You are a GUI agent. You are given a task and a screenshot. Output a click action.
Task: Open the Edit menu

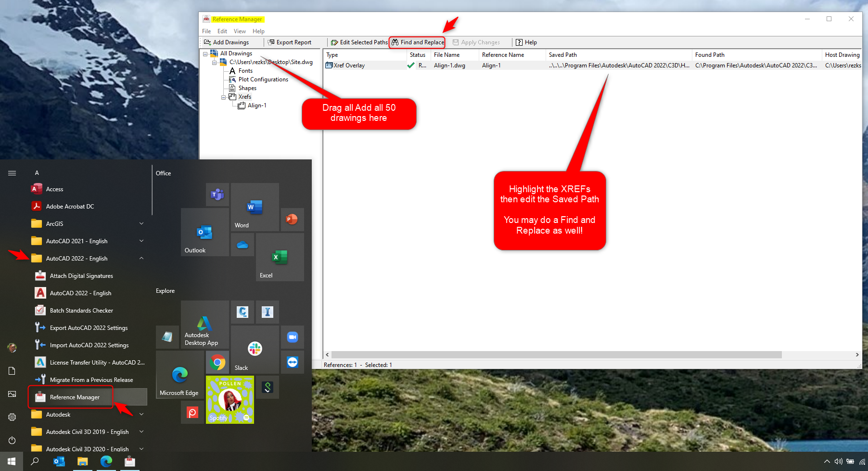(222, 31)
